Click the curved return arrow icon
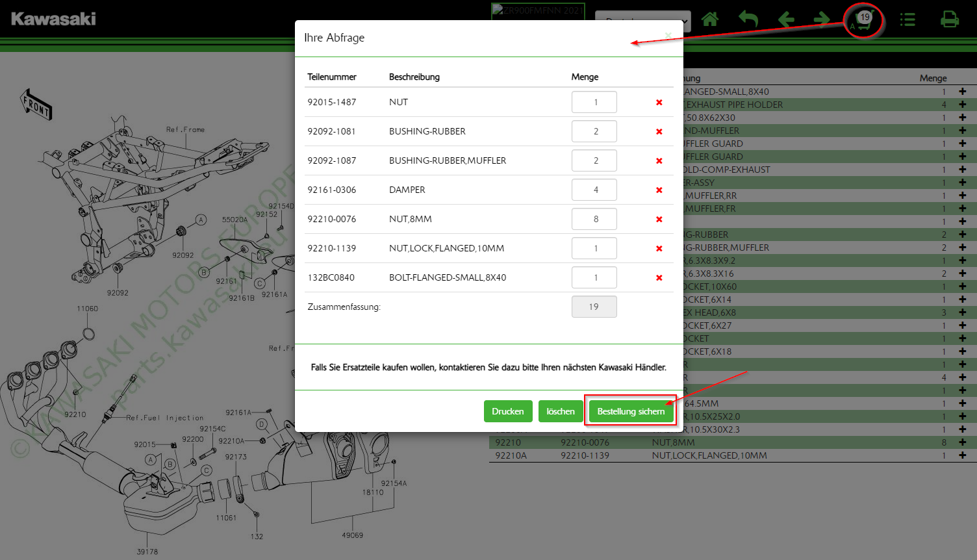The image size is (977, 560). [x=748, y=19]
